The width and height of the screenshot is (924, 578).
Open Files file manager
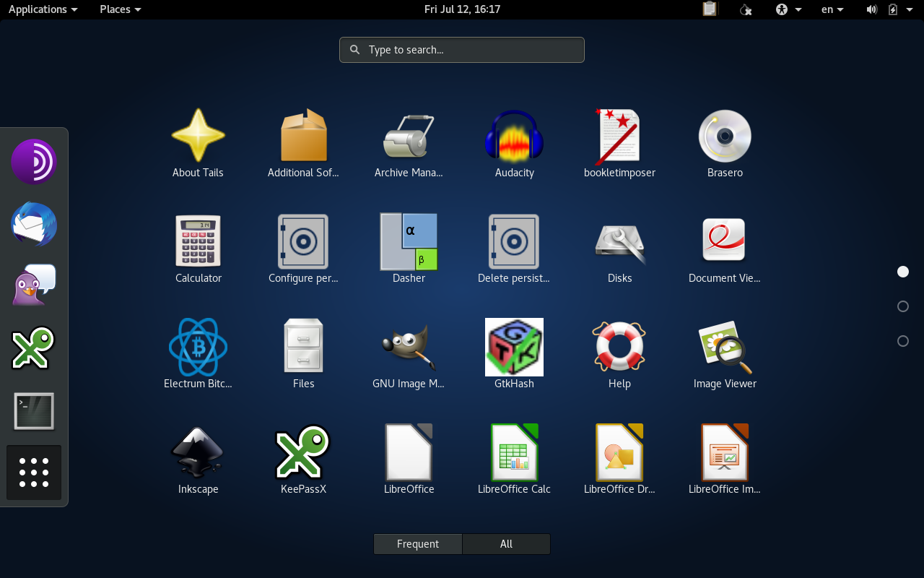(303, 354)
